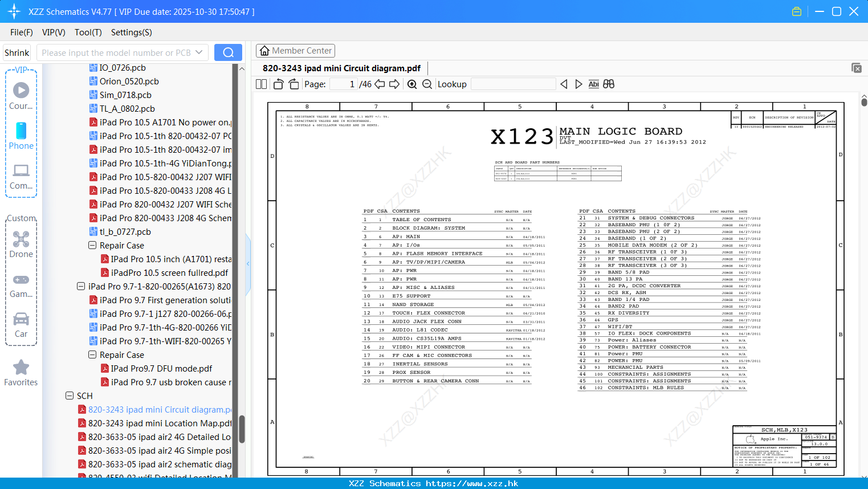Open iPad Pro 10.5-1th-4G YiDianTong file

(x=161, y=164)
